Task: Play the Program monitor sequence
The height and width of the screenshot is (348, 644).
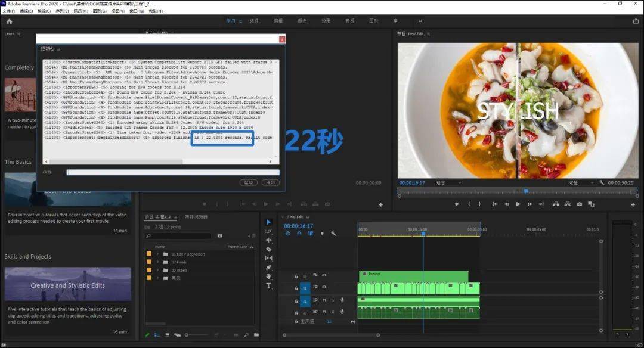Action: tap(518, 204)
